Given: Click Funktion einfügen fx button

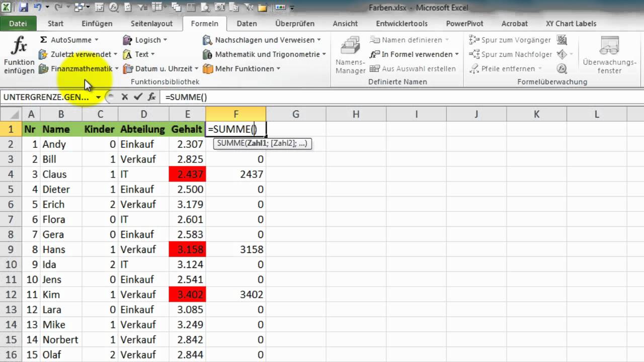Looking at the screenshot, I should tap(19, 55).
